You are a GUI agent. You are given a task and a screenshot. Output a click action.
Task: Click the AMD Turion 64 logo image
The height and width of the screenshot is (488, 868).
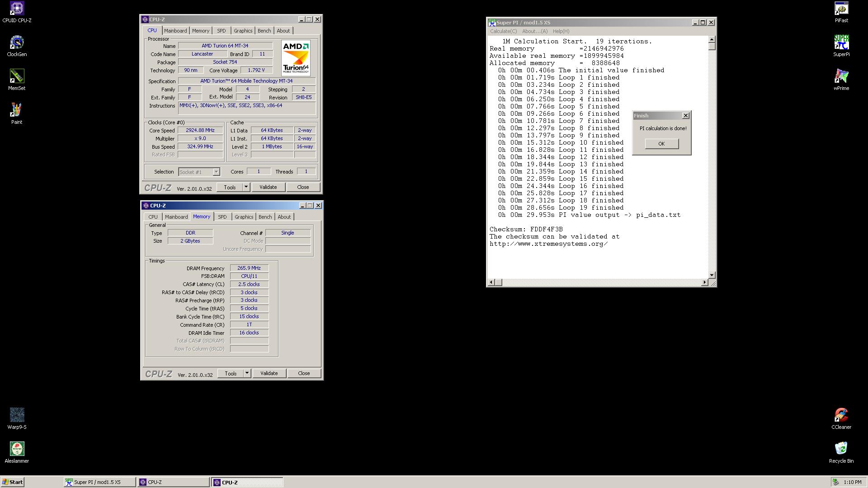(296, 58)
